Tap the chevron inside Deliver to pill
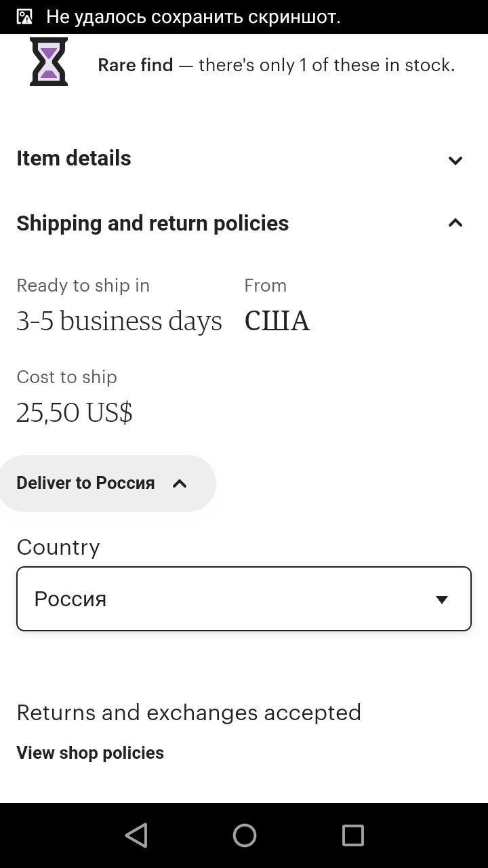This screenshot has height=868, width=488. coord(180,484)
